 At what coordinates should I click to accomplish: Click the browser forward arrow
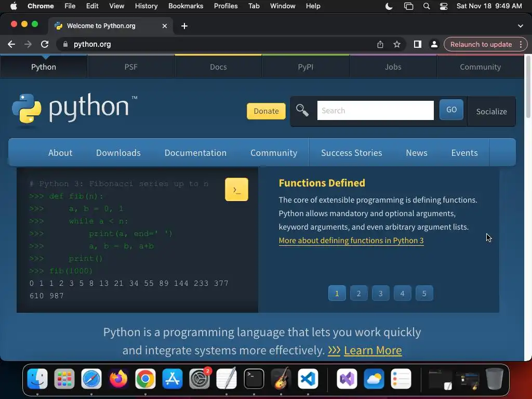(28, 45)
